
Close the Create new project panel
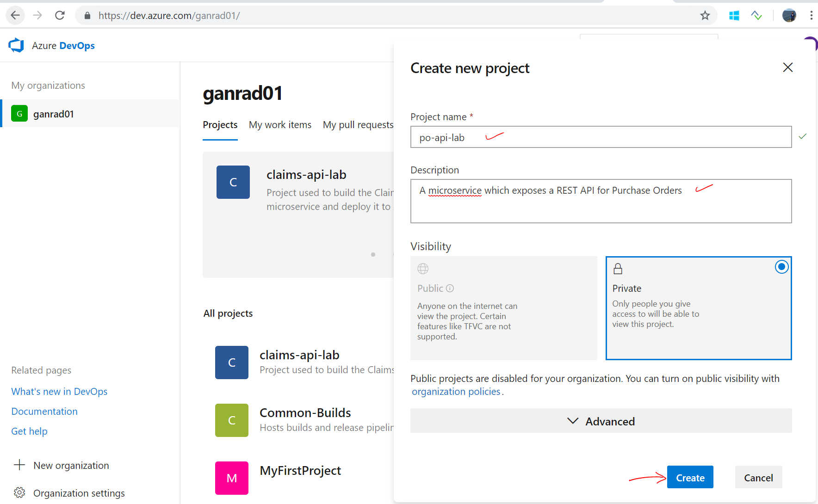788,68
